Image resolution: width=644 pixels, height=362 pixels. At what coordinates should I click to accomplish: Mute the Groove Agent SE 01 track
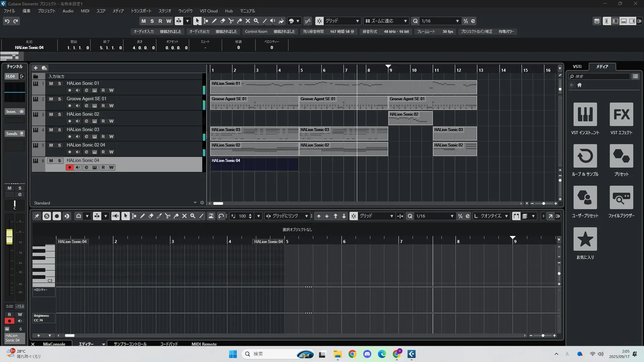pyautogui.click(x=51, y=99)
